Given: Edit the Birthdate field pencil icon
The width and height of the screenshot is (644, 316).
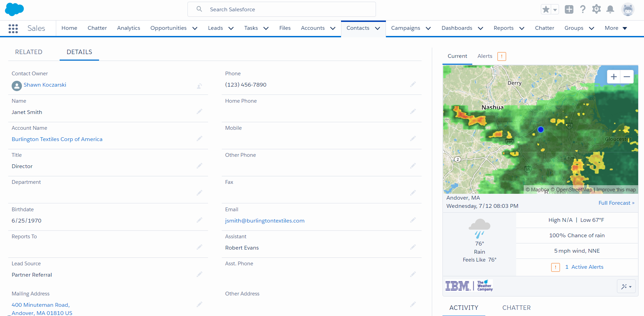Looking at the screenshot, I should tap(199, 220).
